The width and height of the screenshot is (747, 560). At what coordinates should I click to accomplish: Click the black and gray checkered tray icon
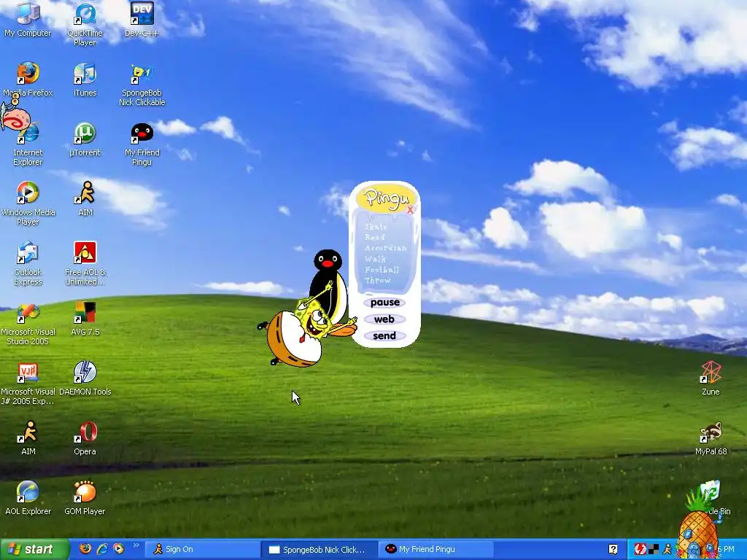tap(654, 549)
